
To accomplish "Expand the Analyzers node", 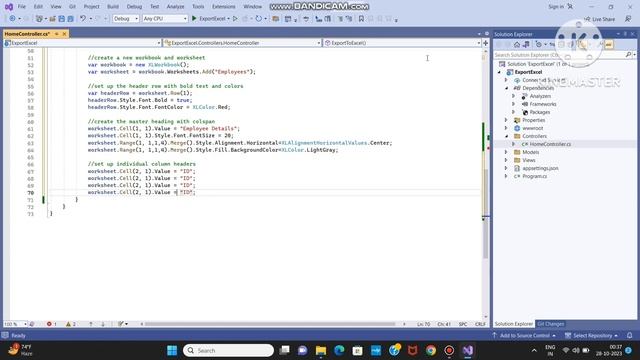I will (514, 96).
